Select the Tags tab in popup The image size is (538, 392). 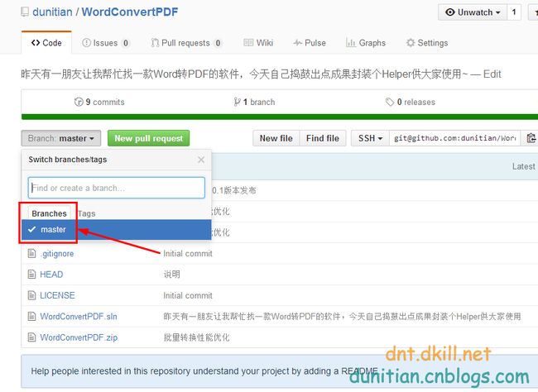click(x=86, y=213)
